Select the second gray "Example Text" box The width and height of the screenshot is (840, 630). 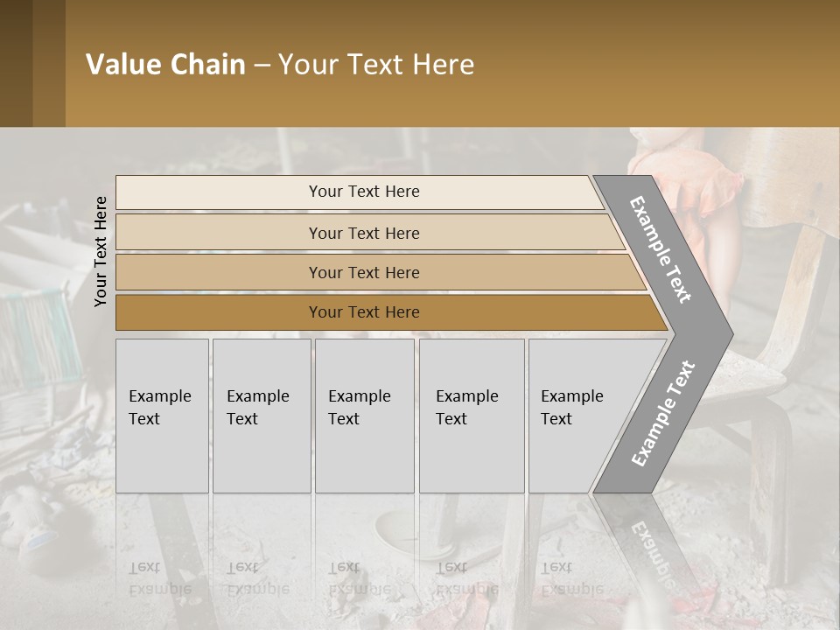pyautogui.click(x=261, y=416)
